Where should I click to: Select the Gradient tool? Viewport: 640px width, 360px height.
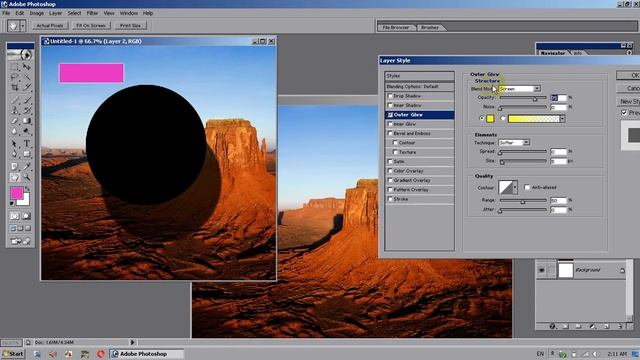coord(27,121)
